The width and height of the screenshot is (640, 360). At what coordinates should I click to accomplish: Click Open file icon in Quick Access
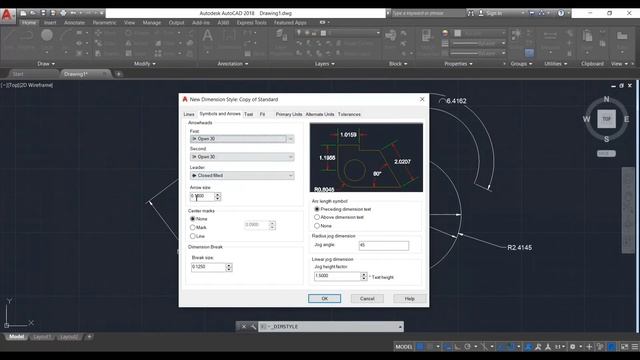(33, 13)
